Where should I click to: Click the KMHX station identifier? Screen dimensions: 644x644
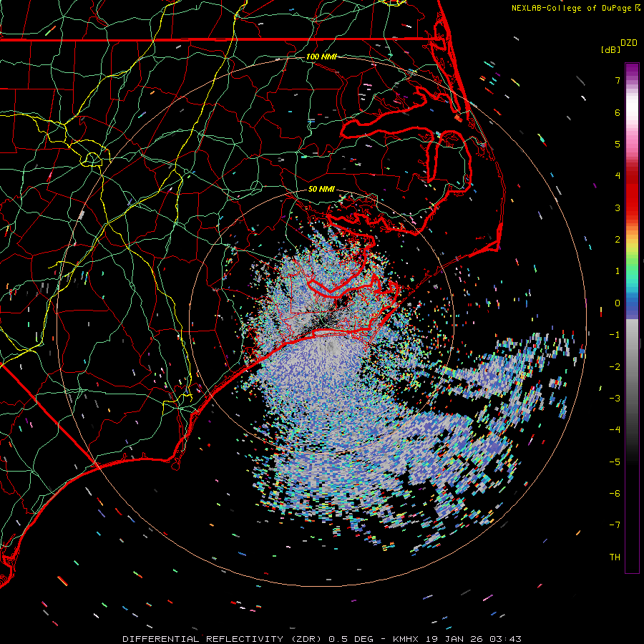[x=406, y=639]
